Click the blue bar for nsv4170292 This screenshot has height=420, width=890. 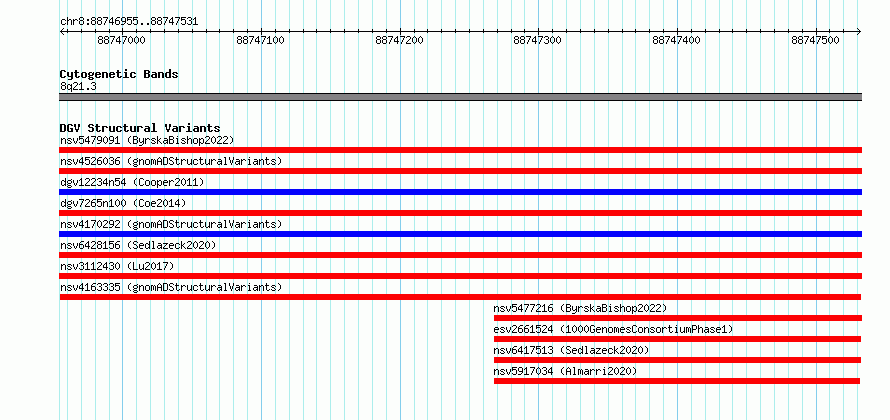(x=460, y=234)
